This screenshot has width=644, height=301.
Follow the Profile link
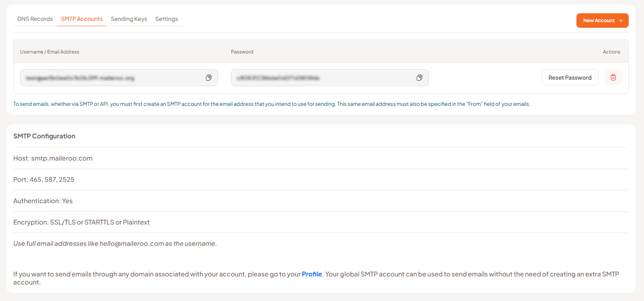pyautogui.click(x=312, y=274)
